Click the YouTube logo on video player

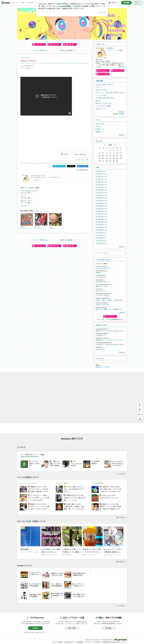click(x=70, y=113)
